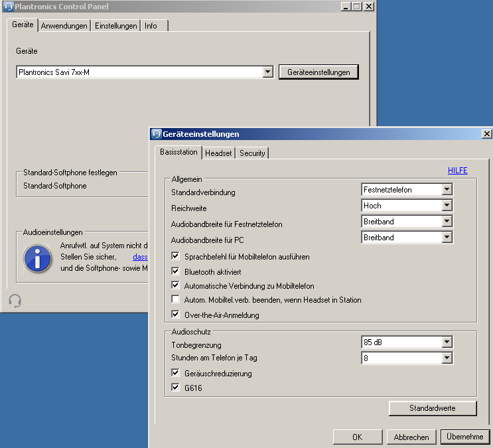This screenshot has width=493, height=448.
Task: Toggle Automatische Verbindung zu Mobiltelefon
Action: coord(175,285)
